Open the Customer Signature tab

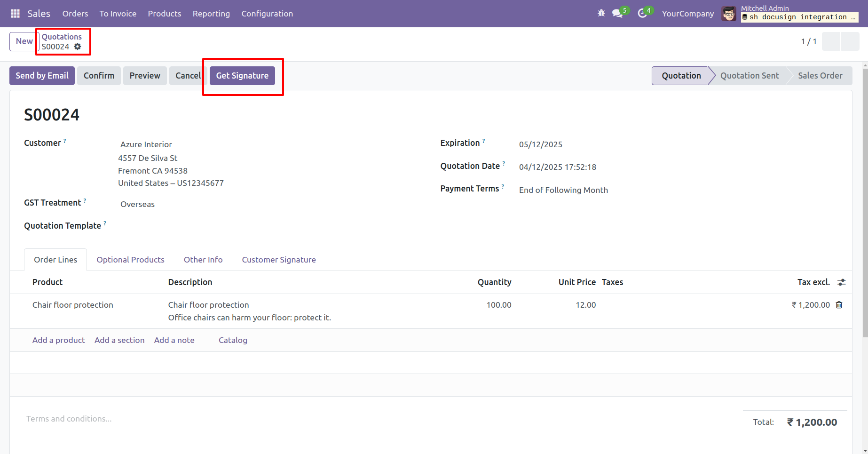278,260
